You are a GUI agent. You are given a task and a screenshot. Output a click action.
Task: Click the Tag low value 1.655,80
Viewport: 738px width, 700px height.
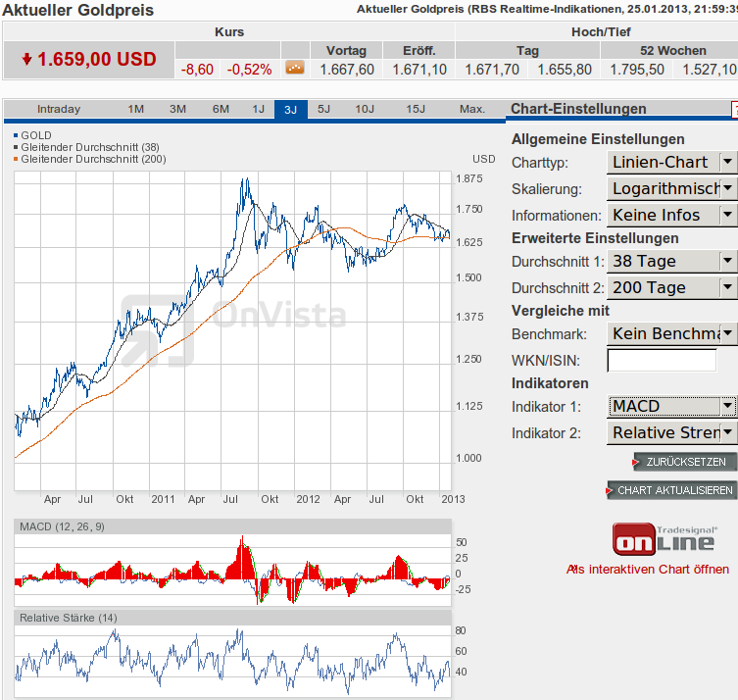coord(565,70)
